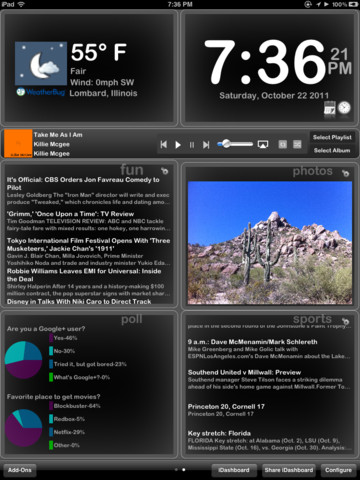Open settings gear of sports widget
Screen dimensions: 360x480
pos(346,321)
